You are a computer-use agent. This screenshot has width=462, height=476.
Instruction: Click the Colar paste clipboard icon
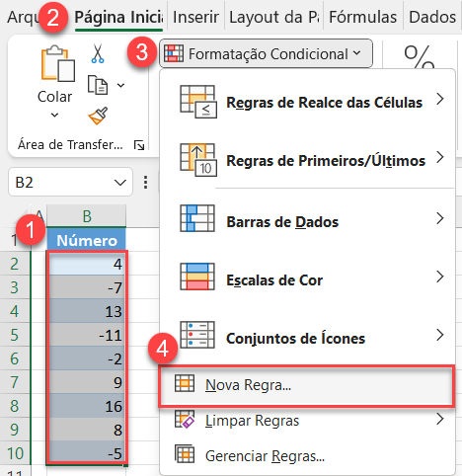[57, 63]
